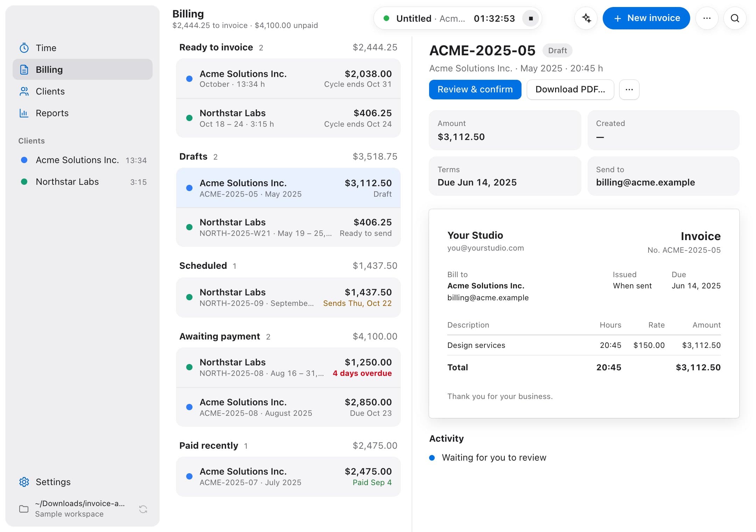This screenshot has height=532, width=756.
Task: Click the New invoice button
Action: coord(646,18)
